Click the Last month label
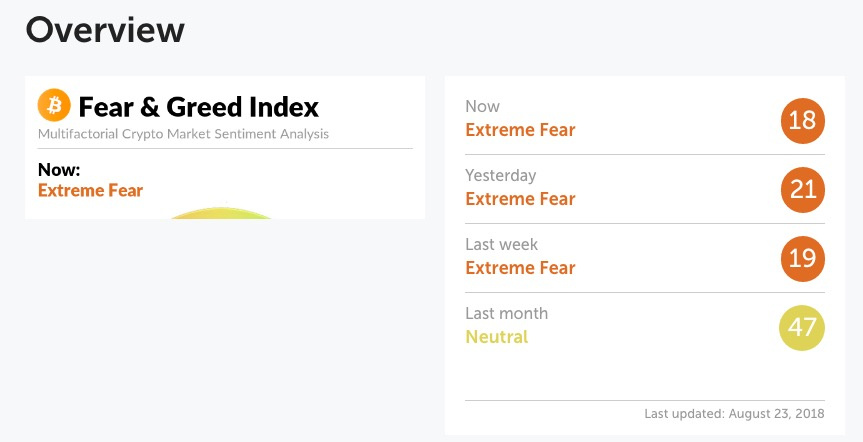Viewport: 863px width, 442px height. tap(507, 313)
